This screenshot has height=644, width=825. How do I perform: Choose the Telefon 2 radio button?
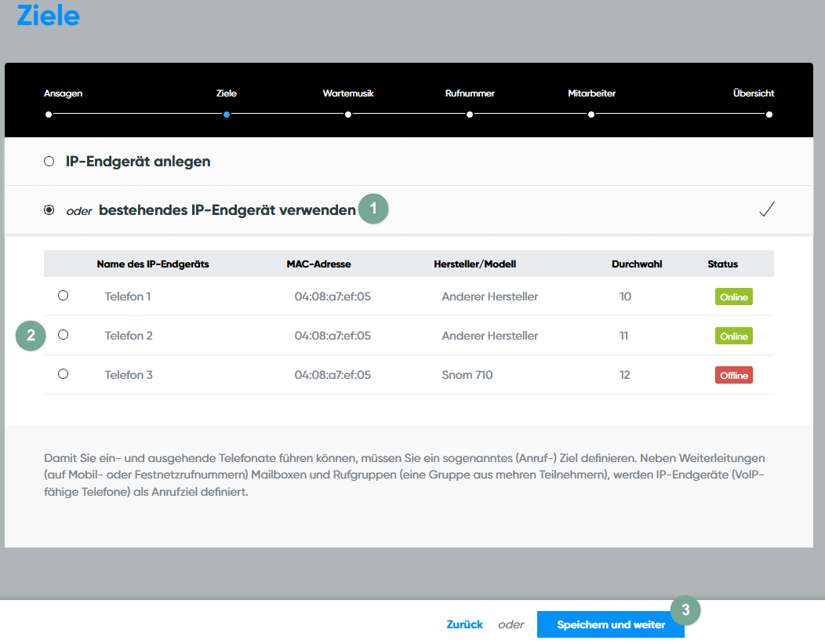(x=64, y=335)
